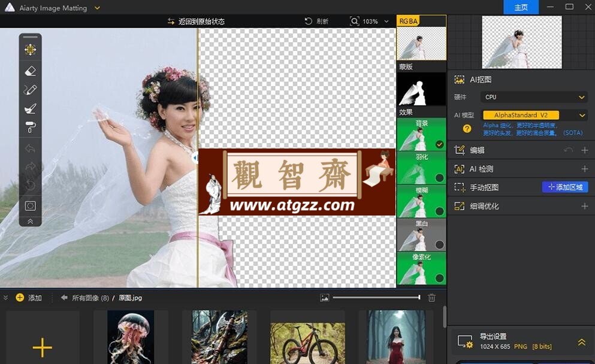
Task: Collapse the floating toolbar with double chevron
Action: click(x=31, y=222)
